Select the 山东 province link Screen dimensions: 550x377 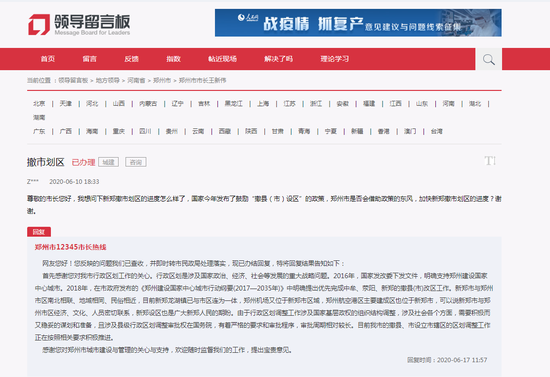pyautogui.click(x=422, y=103)
